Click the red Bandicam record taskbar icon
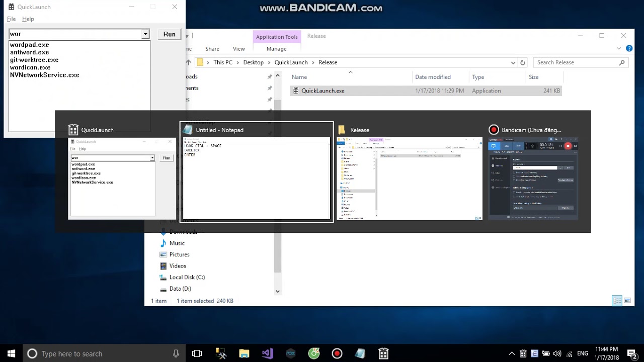The image size is (644, 362). tap(337, 353)
